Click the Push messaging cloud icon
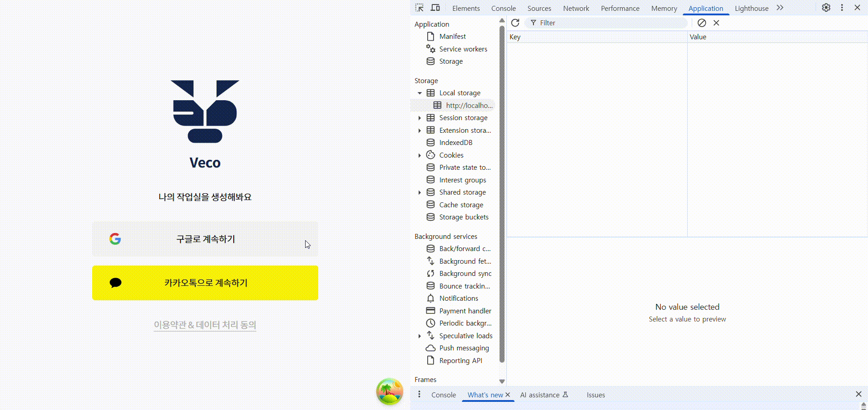 430,348
